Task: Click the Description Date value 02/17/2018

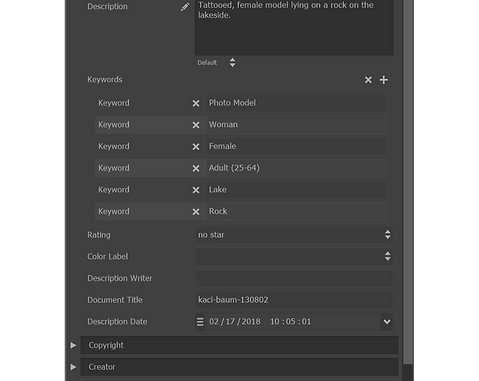Action: [x=235, y=322]
